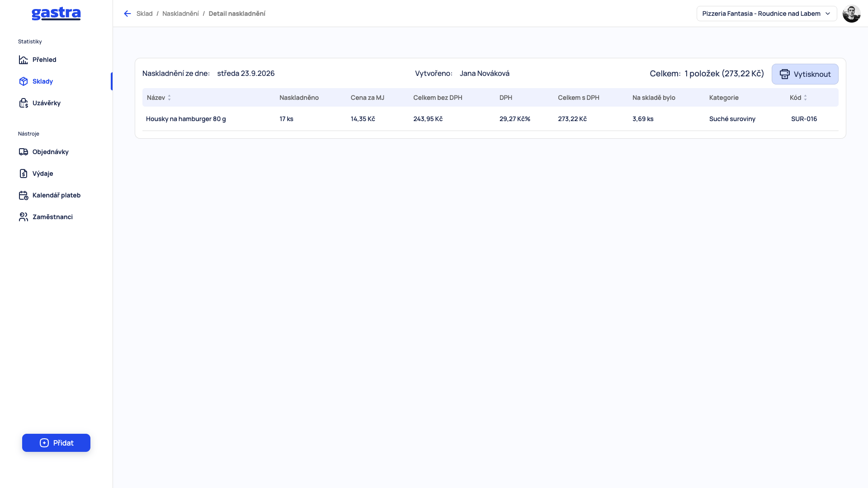Open Přehled in the sidebar

[44, 60]
